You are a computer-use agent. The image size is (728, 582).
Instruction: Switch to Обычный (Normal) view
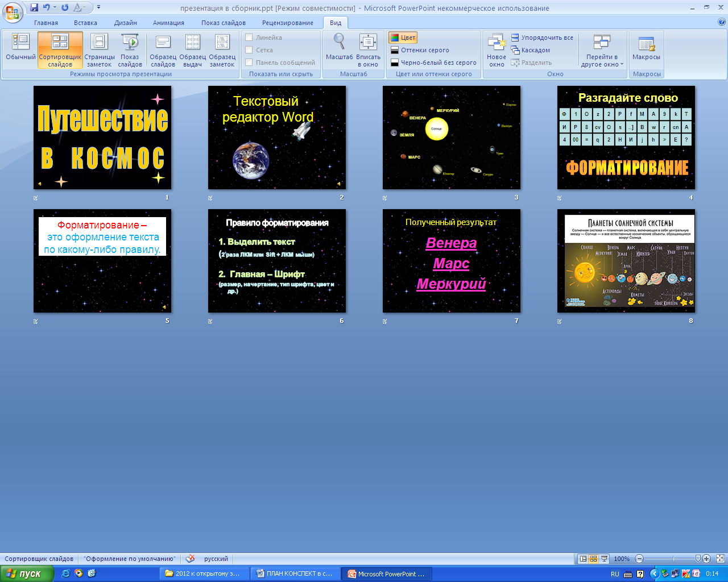pyautogui.click(x=20, y=51)
